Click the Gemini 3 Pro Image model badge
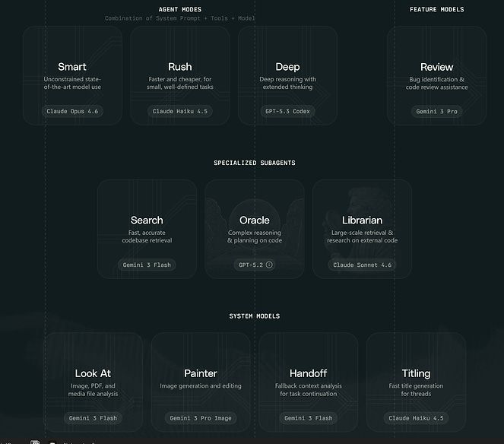The height and width of the screenshot is (444, 504). (x=201, y=418)
